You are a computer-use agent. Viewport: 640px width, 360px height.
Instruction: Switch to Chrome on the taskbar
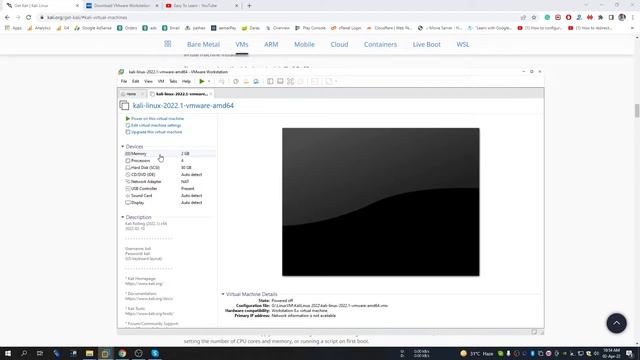(122, 353)
